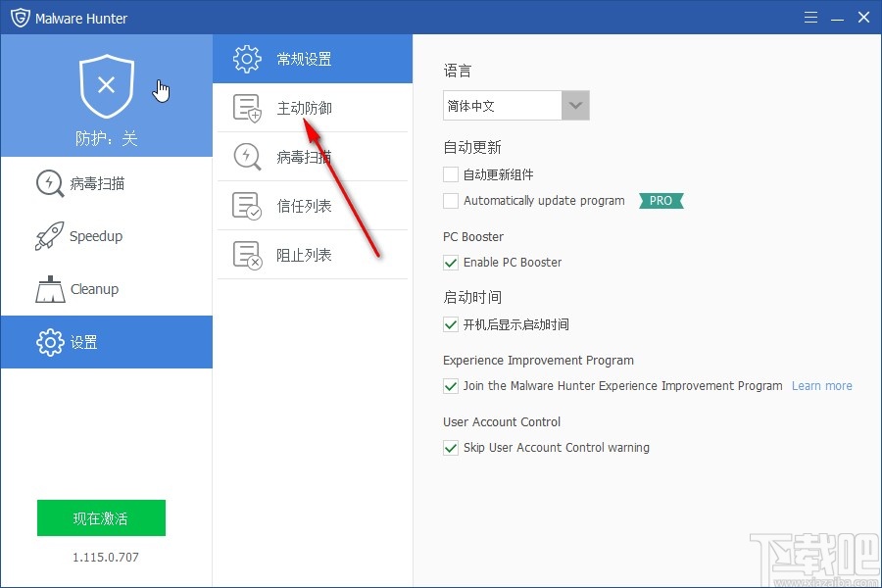The height and width of the screenshot is (588, 882).
Task: Open the hamburger menu in title bar
Action: tap(810, 17)
